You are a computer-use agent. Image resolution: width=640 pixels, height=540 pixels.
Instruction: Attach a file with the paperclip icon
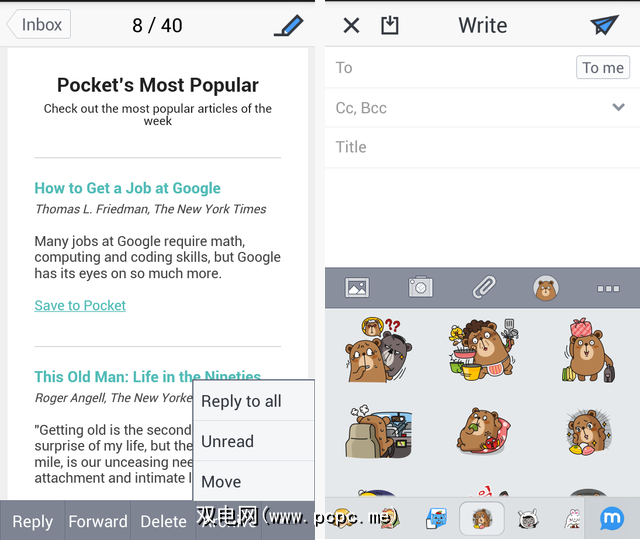484,287
